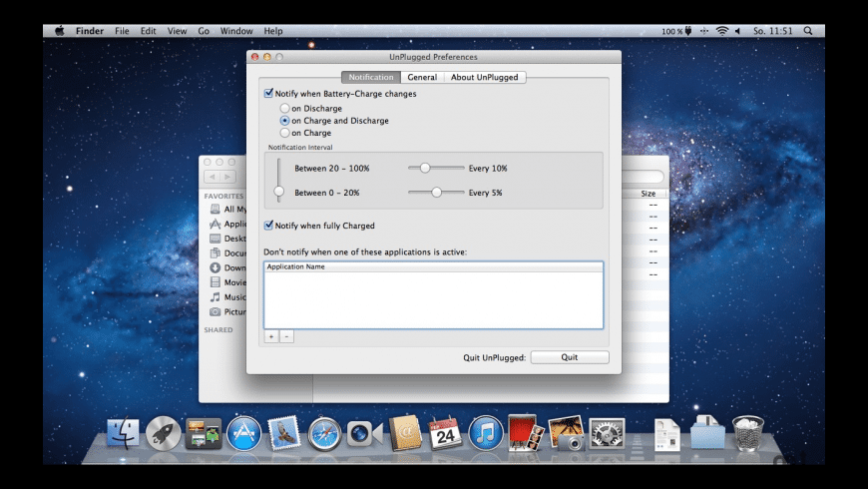
Task: Click the Every 5% interval slider knob
Action: click(437, 193)
